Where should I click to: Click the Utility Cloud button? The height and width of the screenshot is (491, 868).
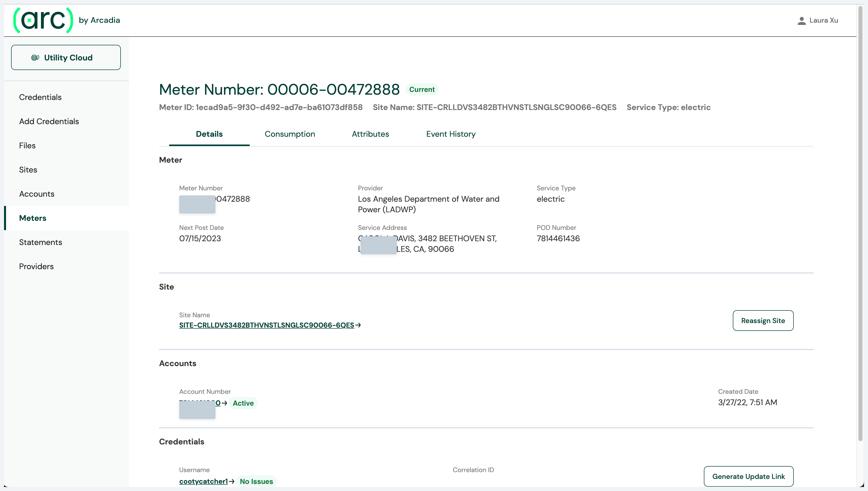(x=66, y=58)
